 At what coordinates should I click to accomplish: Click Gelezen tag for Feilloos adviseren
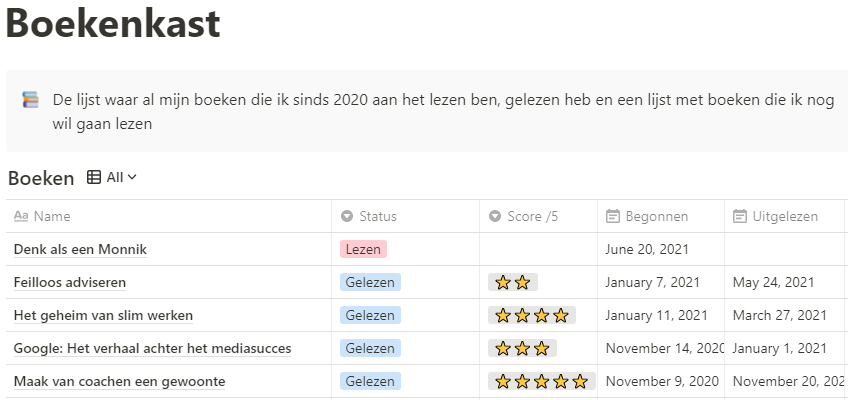pos(371,282)
